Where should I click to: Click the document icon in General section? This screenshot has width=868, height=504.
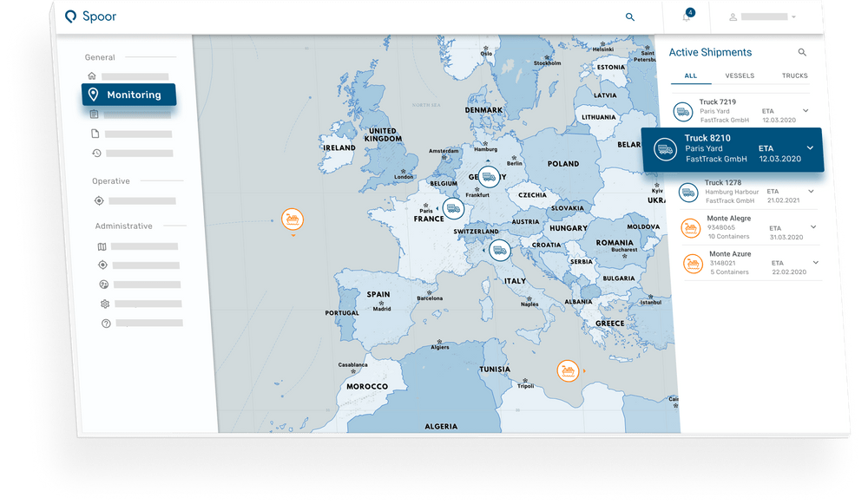pos(95,134)
